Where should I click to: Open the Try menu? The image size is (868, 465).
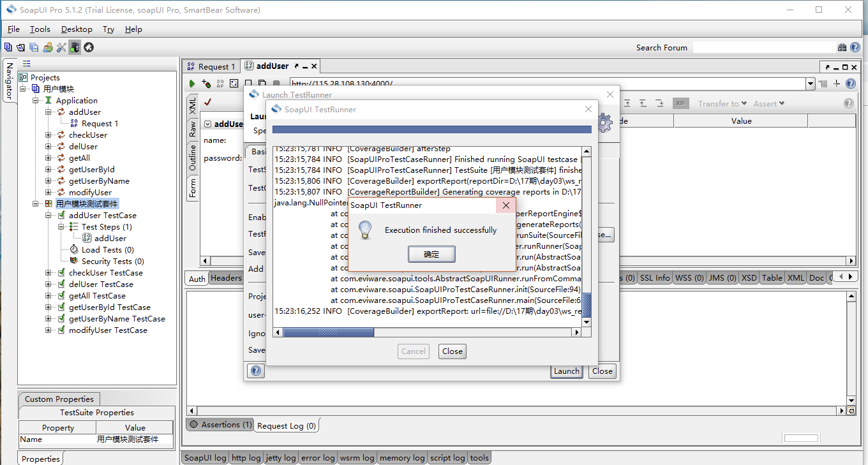click(x=108, y=29)
